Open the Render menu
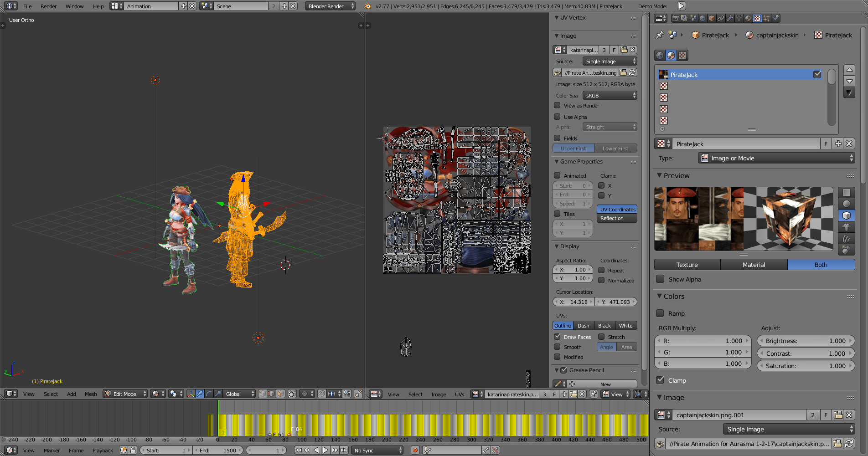 coord(48,6)
